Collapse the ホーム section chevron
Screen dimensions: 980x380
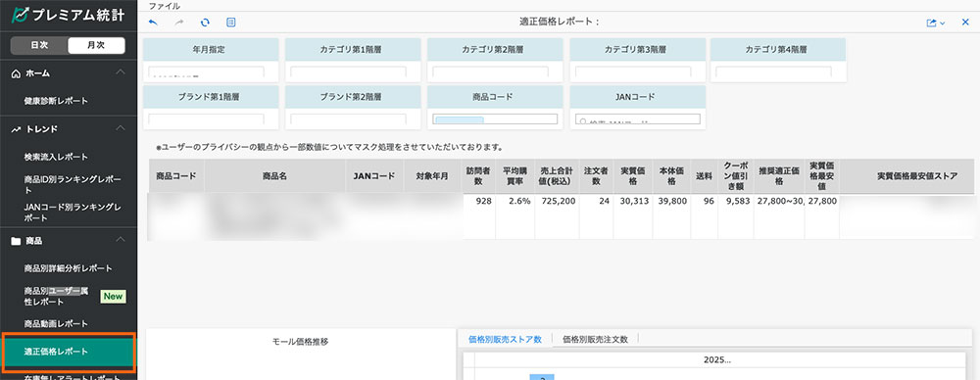coord(121,73)
